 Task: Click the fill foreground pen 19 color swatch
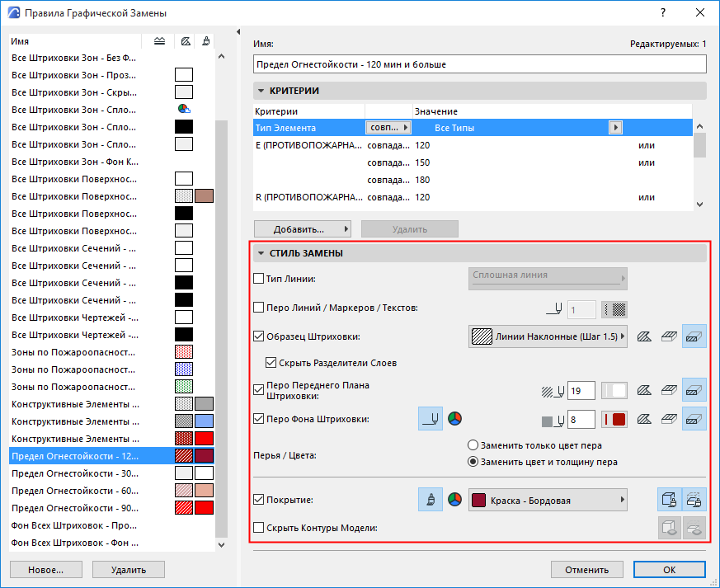pyautogui.click(x=614, y=391)
